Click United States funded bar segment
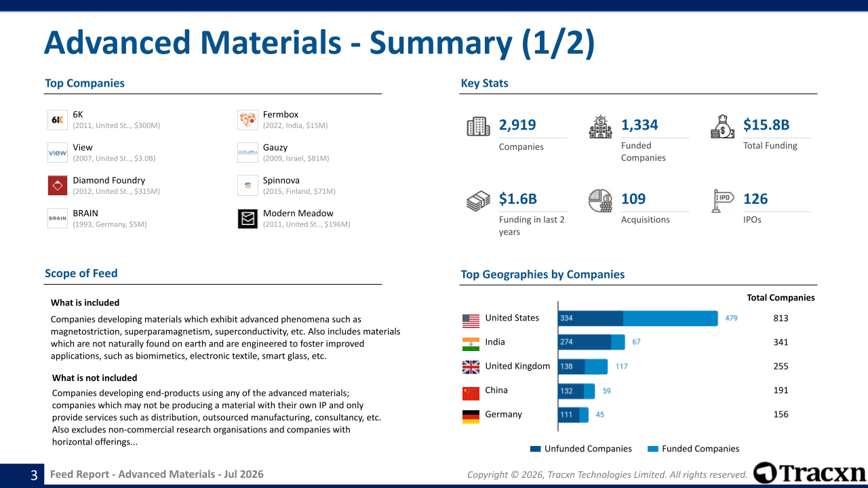 click(670, 318)
